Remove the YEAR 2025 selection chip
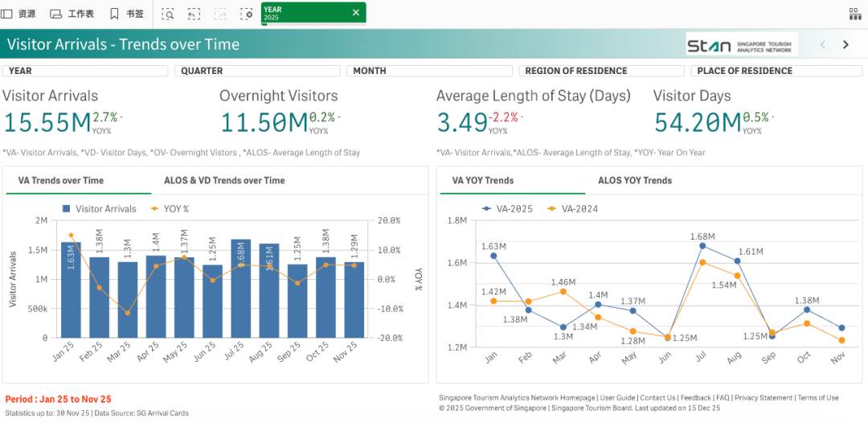868x423 pixels. [356, 12]
